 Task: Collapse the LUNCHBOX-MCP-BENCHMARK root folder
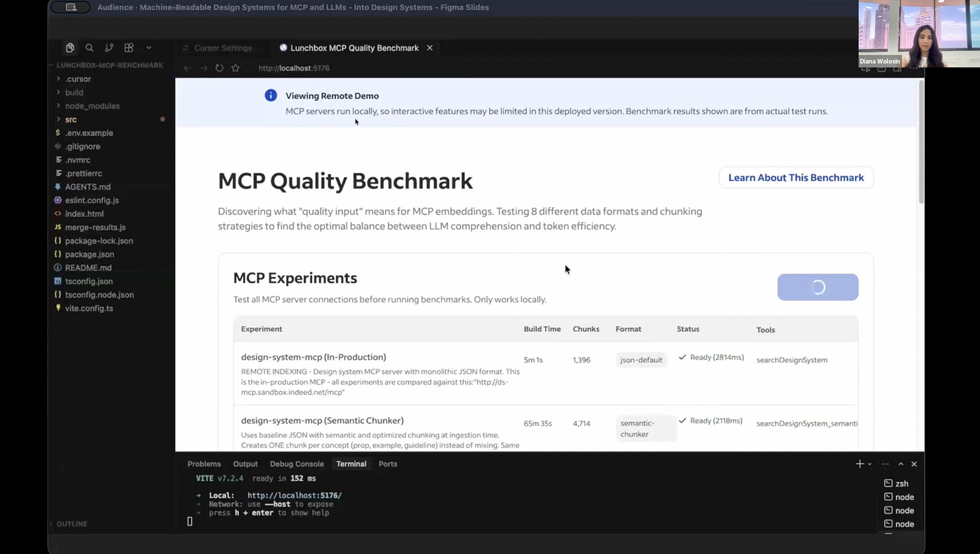coord(110,65)
